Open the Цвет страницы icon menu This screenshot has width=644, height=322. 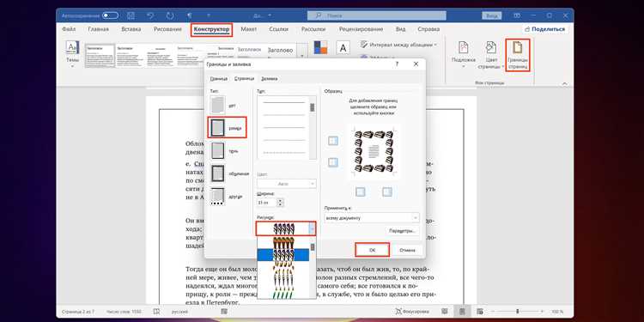pyautogui.click(x=491, y=56)
